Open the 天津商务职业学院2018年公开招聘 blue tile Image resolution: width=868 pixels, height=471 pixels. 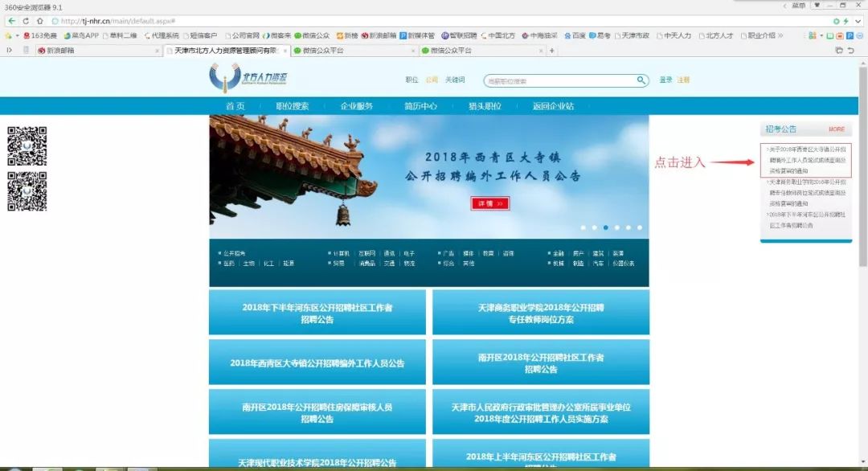click(541, 313)
